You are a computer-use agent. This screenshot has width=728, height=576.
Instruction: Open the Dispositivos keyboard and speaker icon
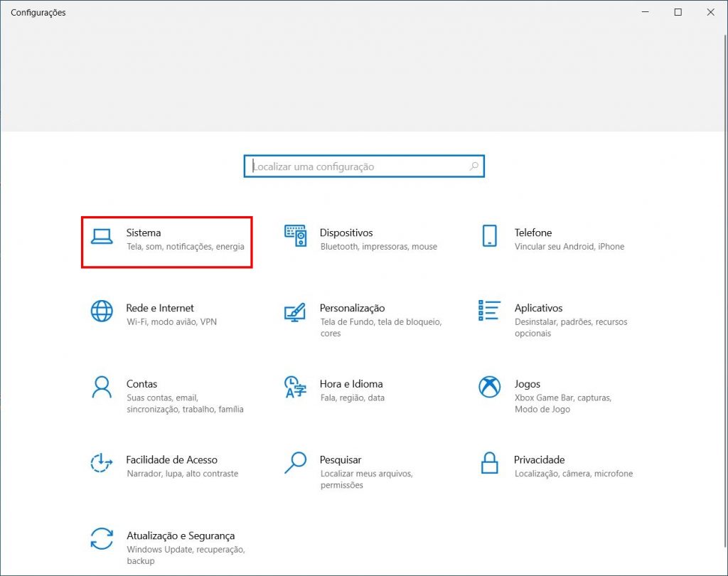[x=295, y=236]
